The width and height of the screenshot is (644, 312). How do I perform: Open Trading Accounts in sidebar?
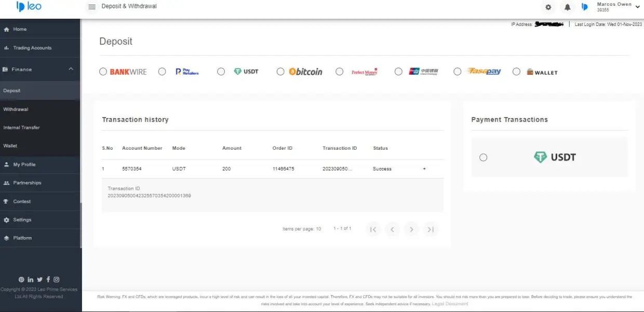click(32, 48)
